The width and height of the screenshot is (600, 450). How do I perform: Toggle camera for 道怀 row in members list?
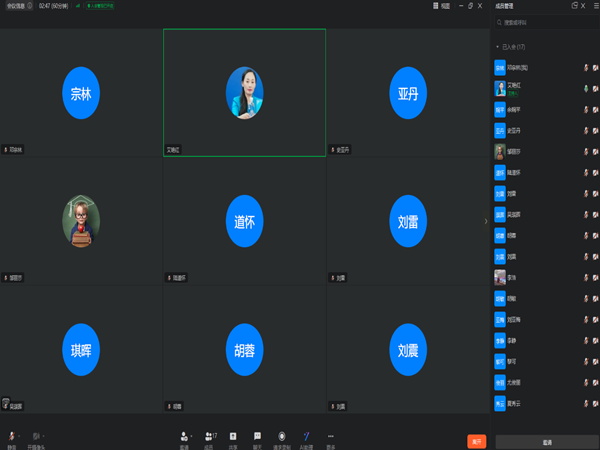pos(596,173)
